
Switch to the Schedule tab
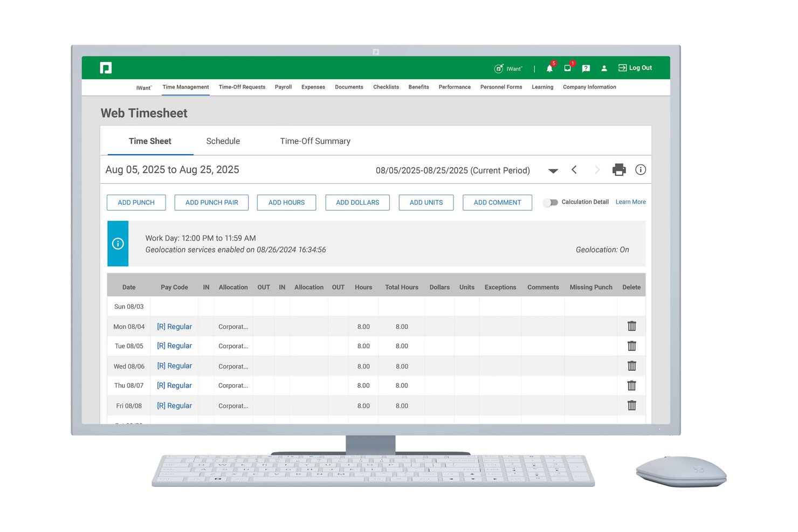223,141
